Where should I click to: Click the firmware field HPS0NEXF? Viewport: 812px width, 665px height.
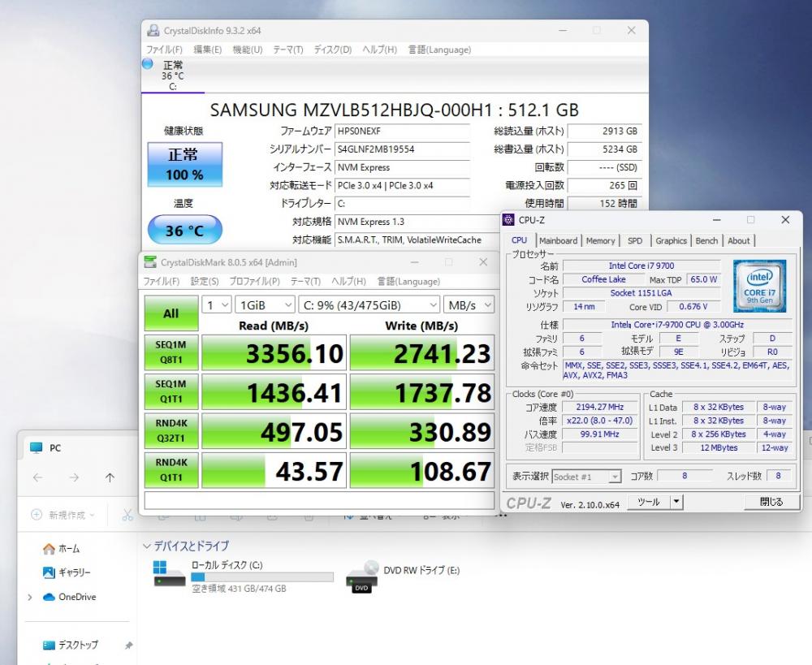click(403, 131)
